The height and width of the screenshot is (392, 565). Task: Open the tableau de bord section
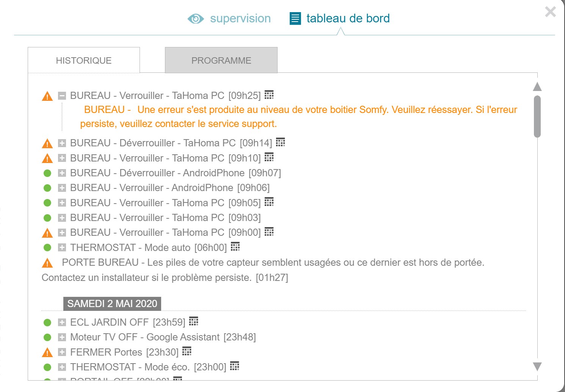click(348, 19)
